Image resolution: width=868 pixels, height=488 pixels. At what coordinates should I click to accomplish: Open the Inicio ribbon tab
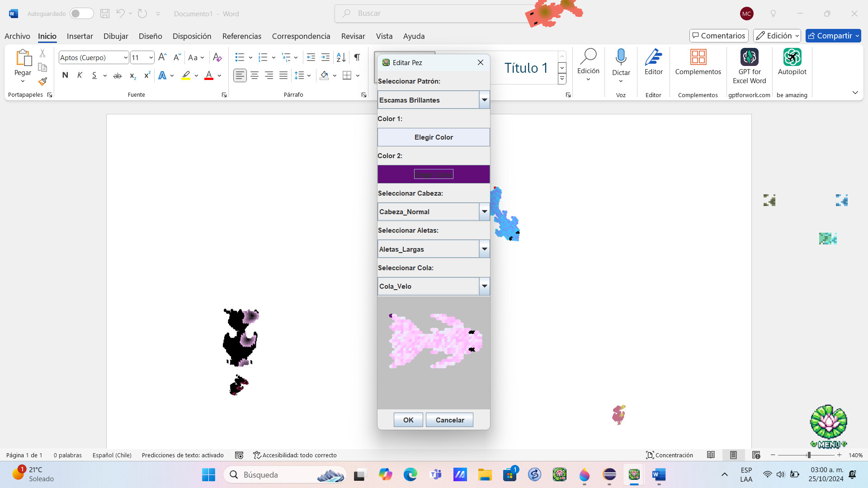click(47, 36)
